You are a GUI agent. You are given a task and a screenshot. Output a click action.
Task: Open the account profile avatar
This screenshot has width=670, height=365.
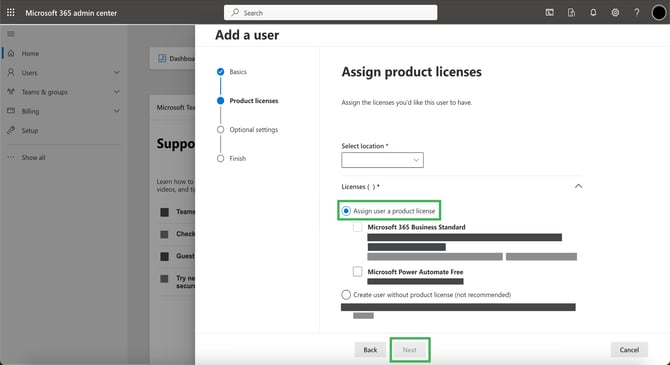coord(658,13)
